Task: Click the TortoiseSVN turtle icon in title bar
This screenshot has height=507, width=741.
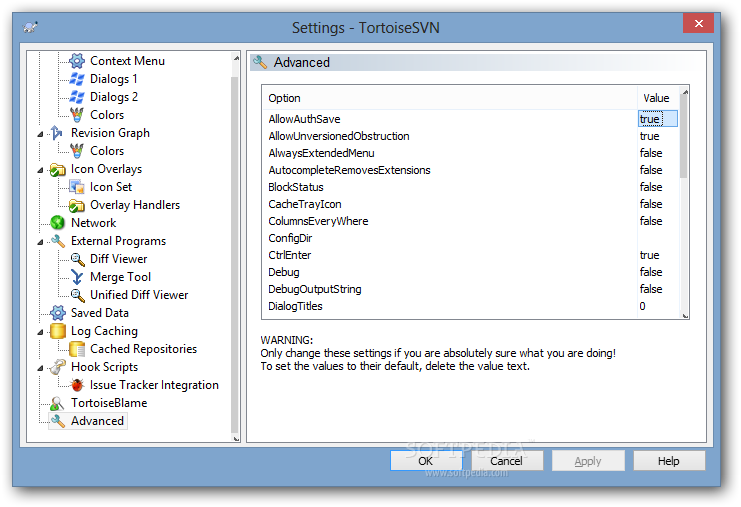Action: [30, 27]
